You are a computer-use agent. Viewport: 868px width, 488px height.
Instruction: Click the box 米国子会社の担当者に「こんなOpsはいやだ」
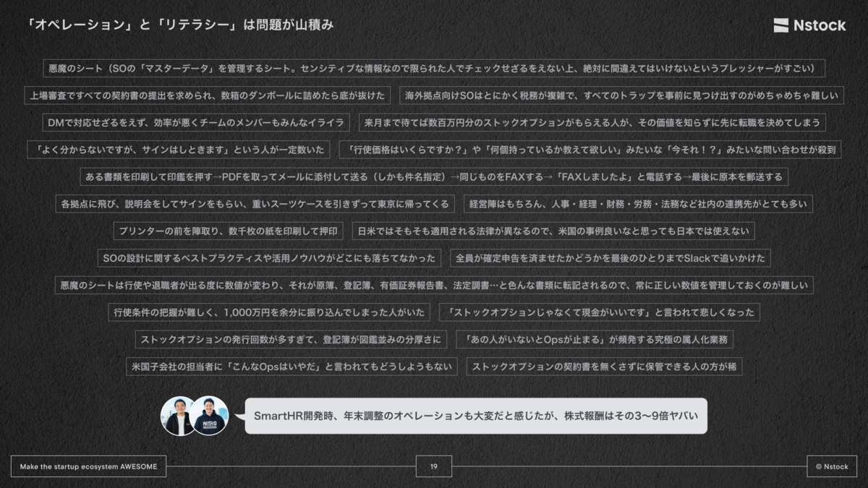click(x=292, y=367)
